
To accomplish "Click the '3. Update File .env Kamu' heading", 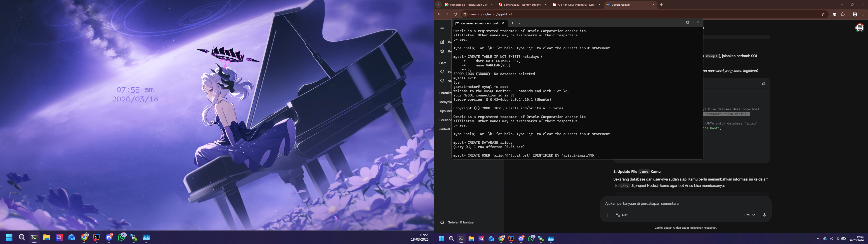I will [x=637, y=171].
